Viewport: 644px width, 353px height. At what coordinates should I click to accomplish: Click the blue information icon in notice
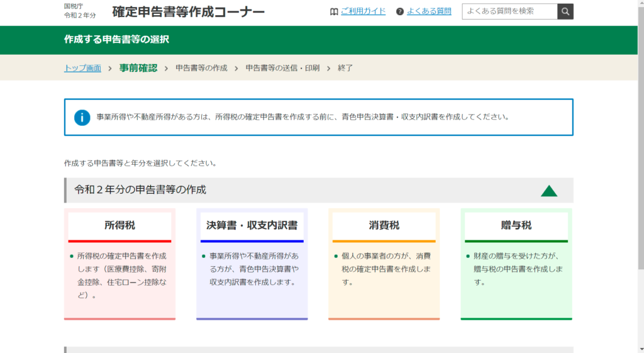click(82, 117)
